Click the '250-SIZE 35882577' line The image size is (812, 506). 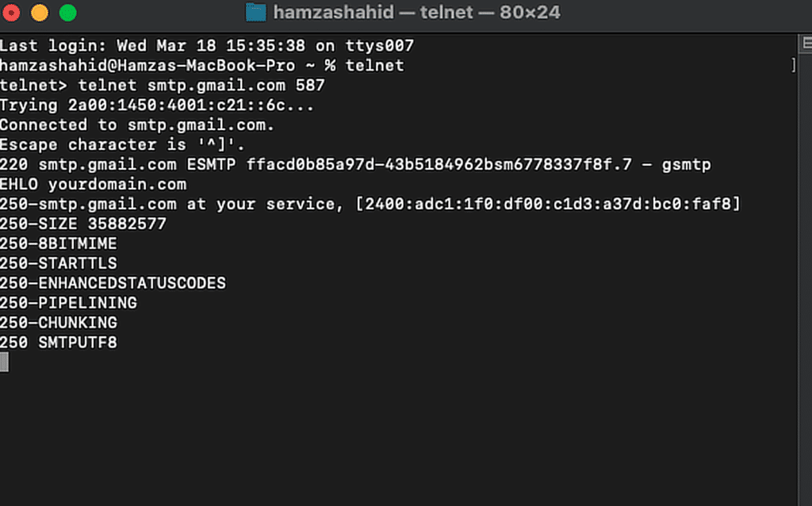click(x=82, y=224)
